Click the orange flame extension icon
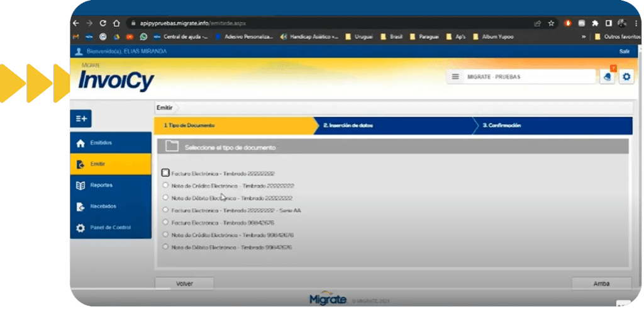This screenshot has width=644, height=311. [568, 23]
